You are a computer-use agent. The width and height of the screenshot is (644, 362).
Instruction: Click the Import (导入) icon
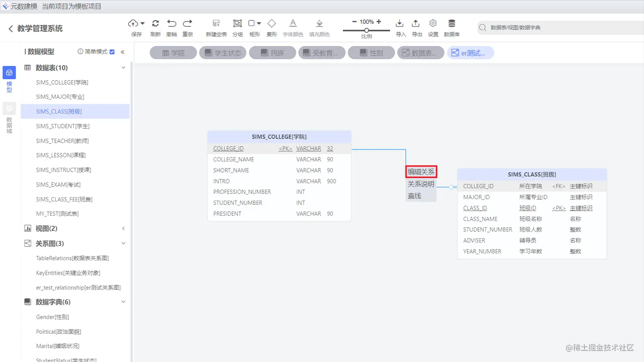[x=400, y=23]
